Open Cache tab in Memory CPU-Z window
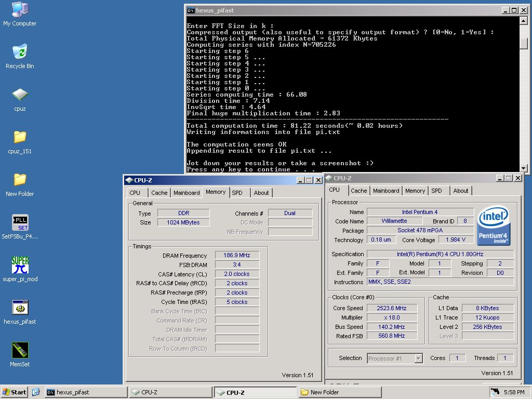This screenshot has height=399, width=532. click(159, 193)
